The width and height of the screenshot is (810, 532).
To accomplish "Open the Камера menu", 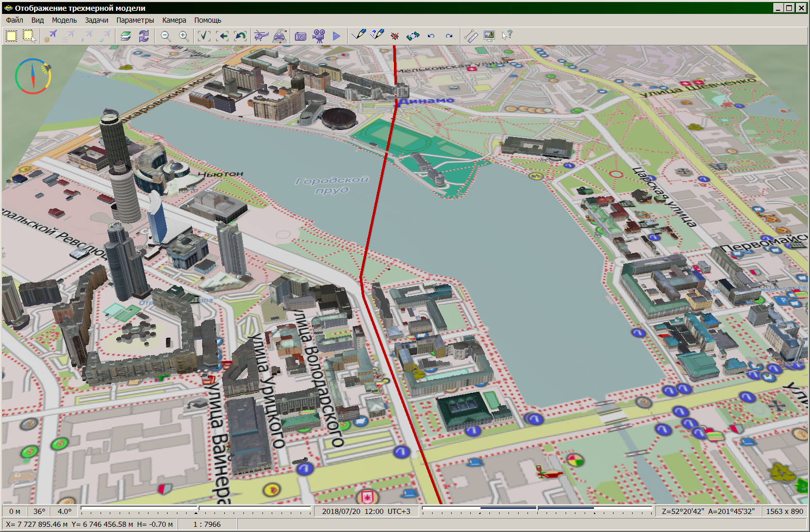I will pyautogui.click(x=174, y=20).
